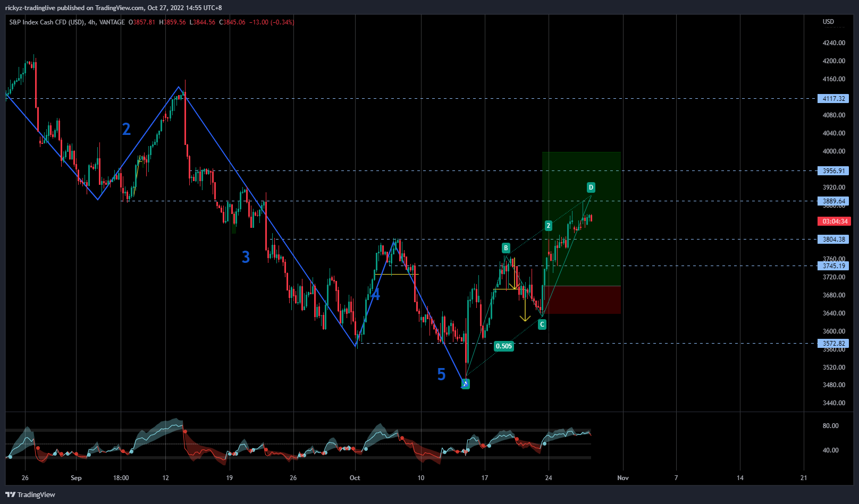Click the high value H3859.56
The height and width of the screenshot is (504, 859).
tap(172, 22)
